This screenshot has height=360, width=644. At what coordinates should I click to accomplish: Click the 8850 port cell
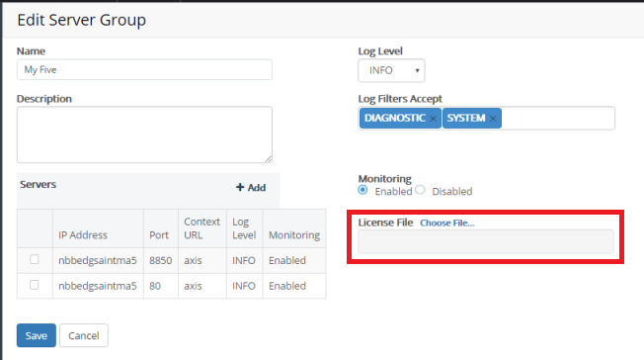(161, 260)
